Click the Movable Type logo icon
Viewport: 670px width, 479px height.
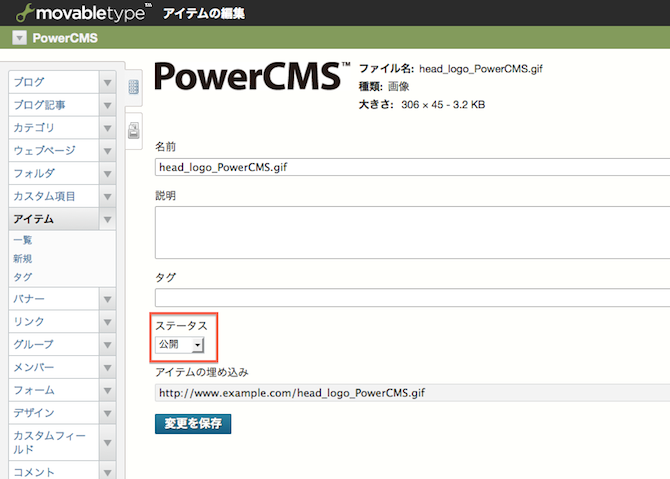click(24, 13)
